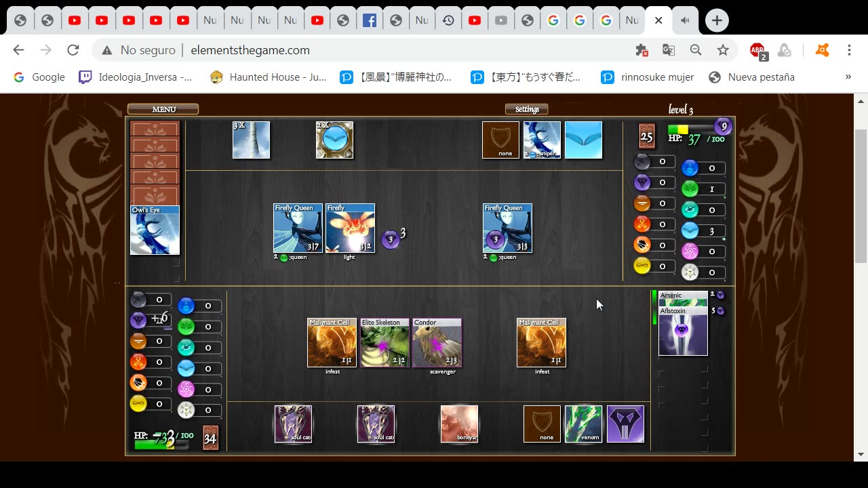Click player's dark gray quanta icon
This screenshot has width=868, height=488.
138,299
